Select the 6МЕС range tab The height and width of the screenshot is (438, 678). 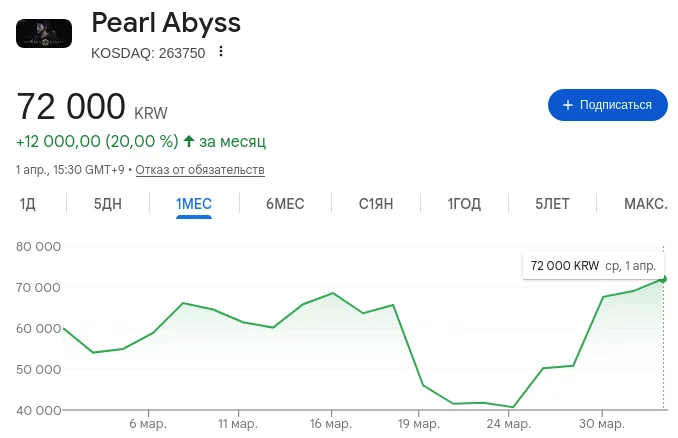(x=285, y=204)
